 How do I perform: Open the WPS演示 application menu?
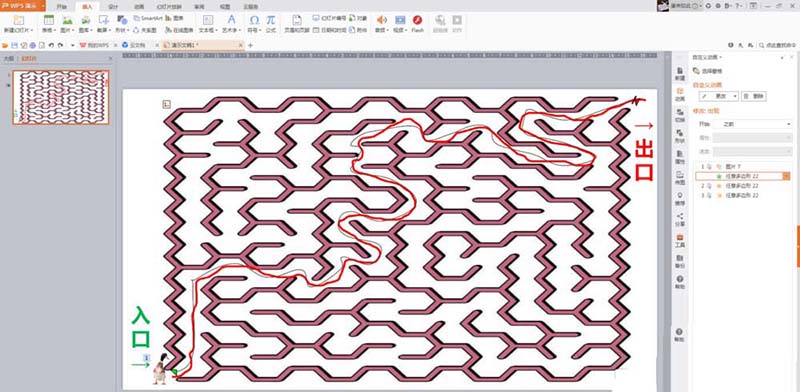22,6
